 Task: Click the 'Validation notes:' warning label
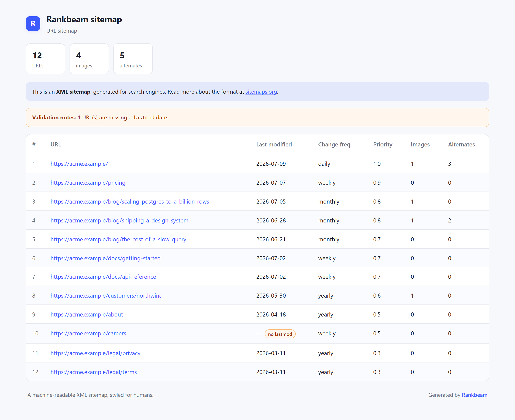pos(54,117)
